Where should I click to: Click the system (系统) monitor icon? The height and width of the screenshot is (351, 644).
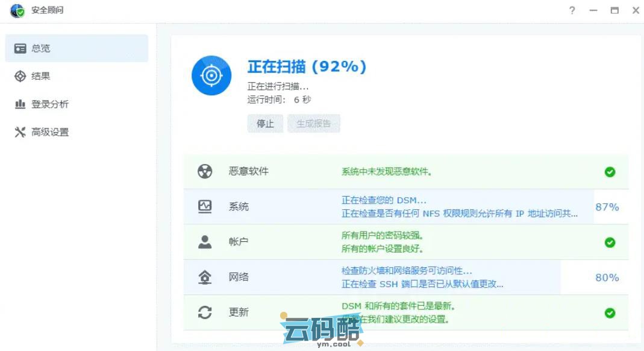205,206
